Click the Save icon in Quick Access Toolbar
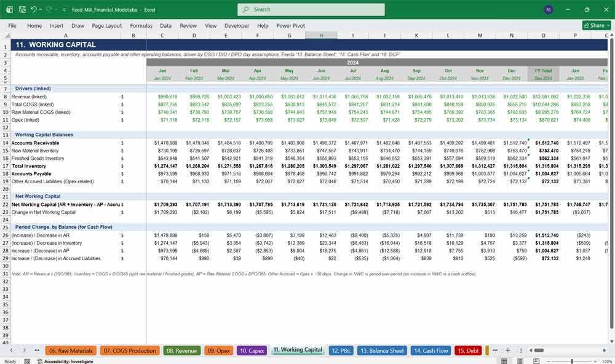Viewport: 615px width, 364px height. click(x=22, y=9)
